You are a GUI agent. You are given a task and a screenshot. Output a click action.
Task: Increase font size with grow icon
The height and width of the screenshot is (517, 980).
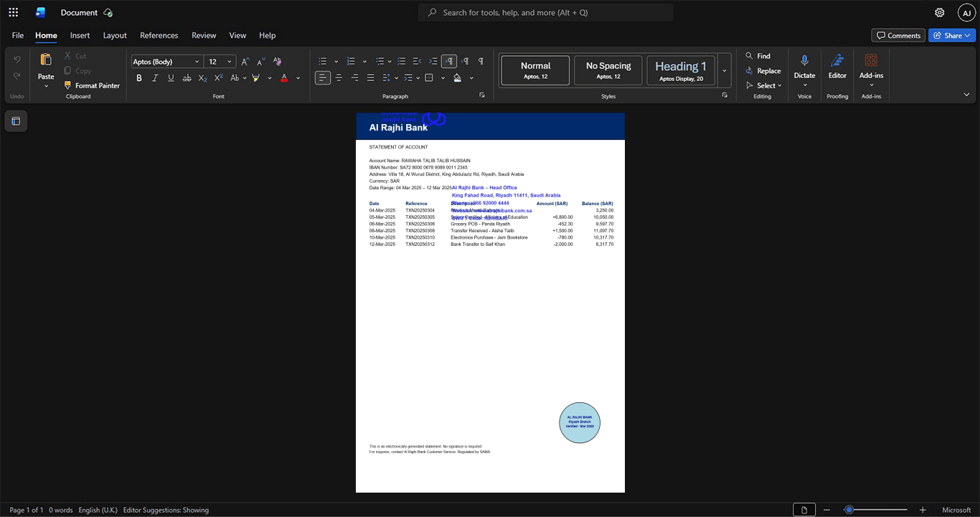[x=245, y=62]
